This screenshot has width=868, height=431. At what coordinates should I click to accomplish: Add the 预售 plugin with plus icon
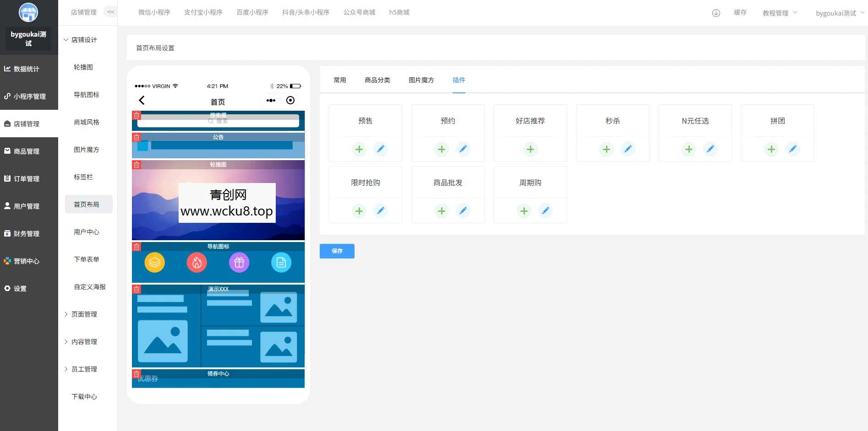point(359,149)
